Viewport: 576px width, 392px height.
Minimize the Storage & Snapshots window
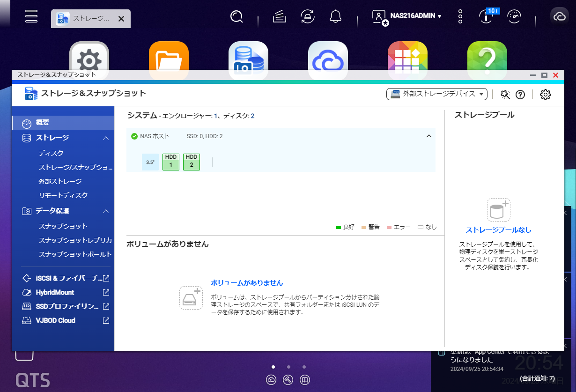coord(533,75)
